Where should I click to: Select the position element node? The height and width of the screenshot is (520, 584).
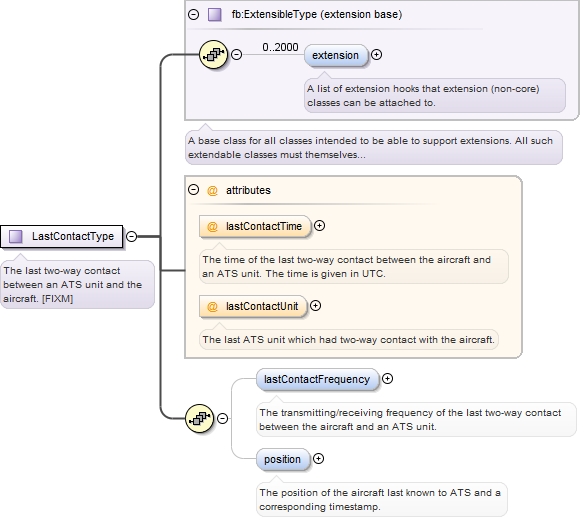[x=283, y=460]
